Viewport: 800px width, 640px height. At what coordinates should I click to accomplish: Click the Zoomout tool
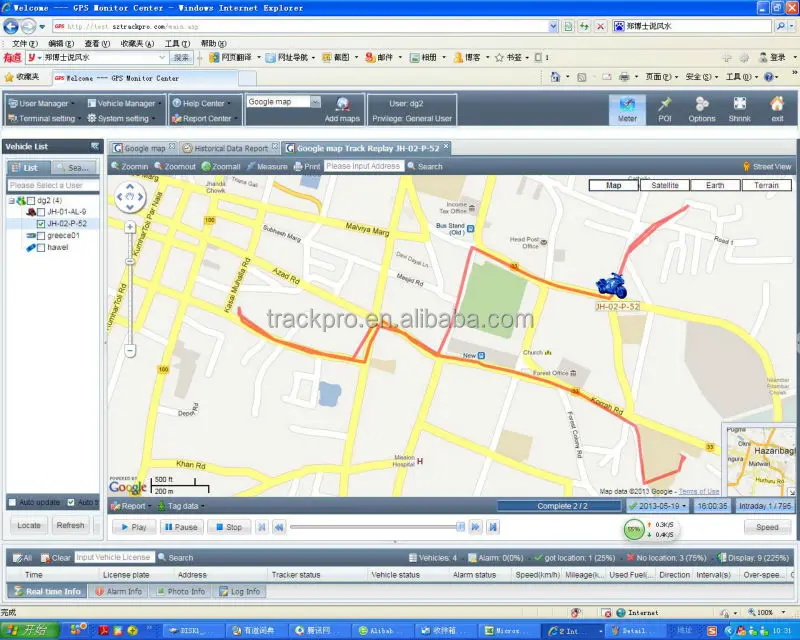(175, 166)
